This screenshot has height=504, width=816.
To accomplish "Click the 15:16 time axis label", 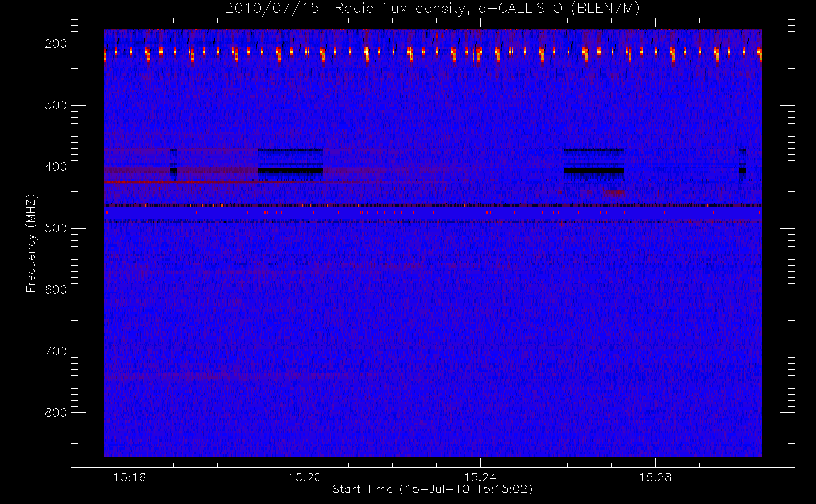I will (130, 477).
